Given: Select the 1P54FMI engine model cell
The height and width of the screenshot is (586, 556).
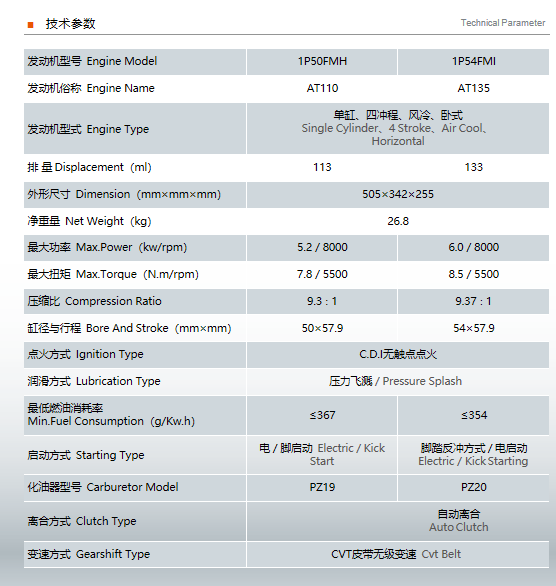Looking at the screenshot, I should pos(473,62).
